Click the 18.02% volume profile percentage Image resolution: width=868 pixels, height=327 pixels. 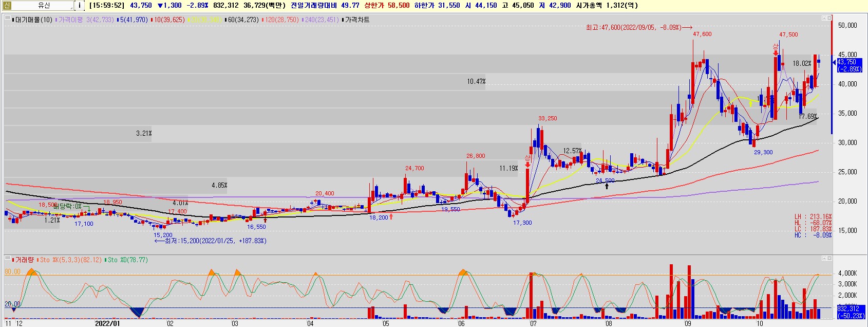802,64
